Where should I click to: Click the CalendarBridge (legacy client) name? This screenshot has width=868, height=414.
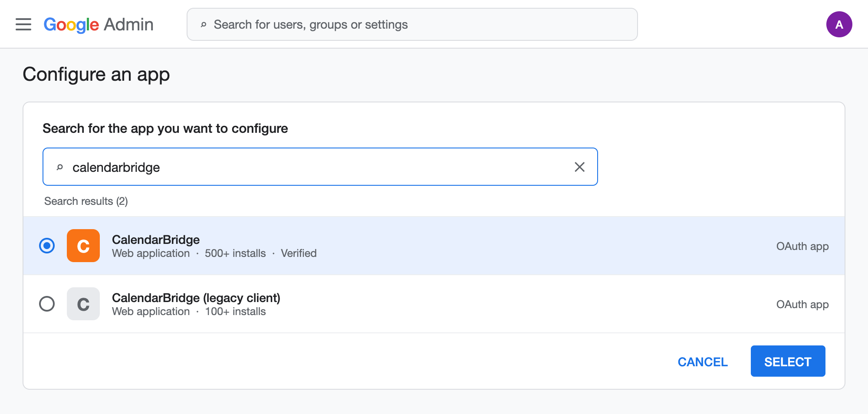click(x=196, y=298)
